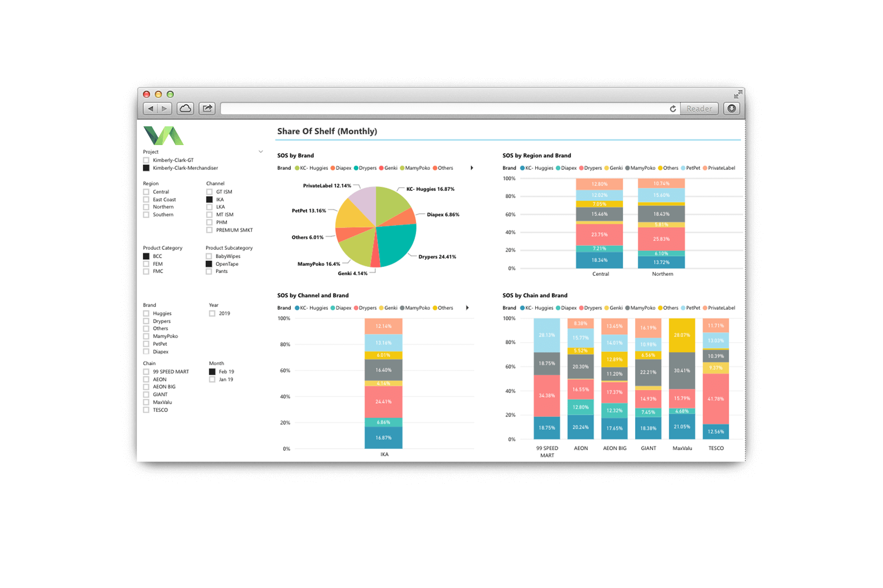Viewport: 883px width, 588px height.
Task: Click the browser back arrow button
Action: point(151,109)
